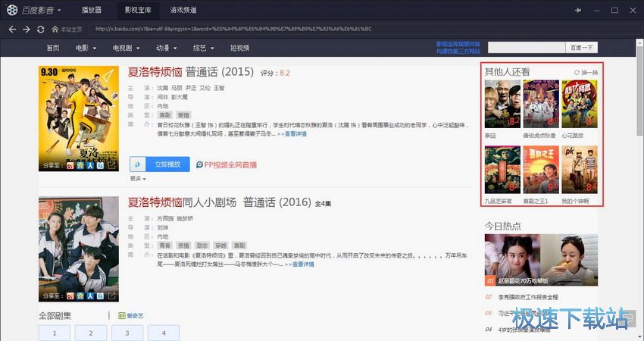Screen dimensions: 644x341
Task: Play episode 1 of 同人小剧场
Action: pos(55,333)
